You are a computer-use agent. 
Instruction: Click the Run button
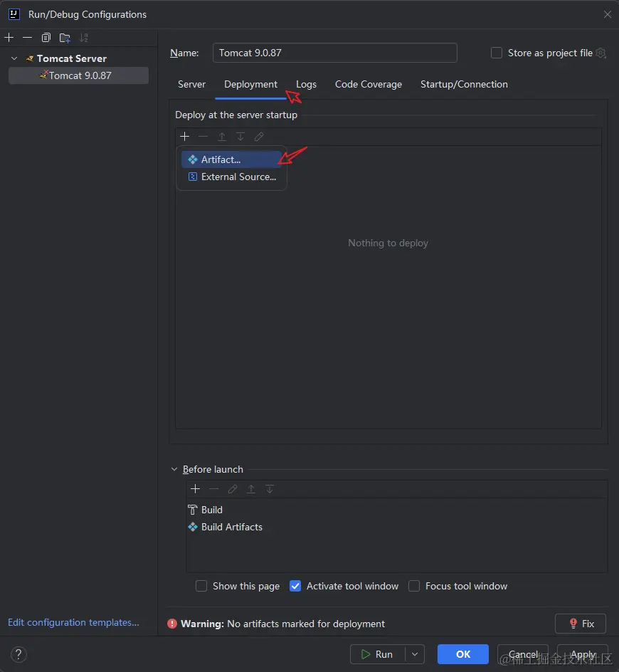(377, 654)
